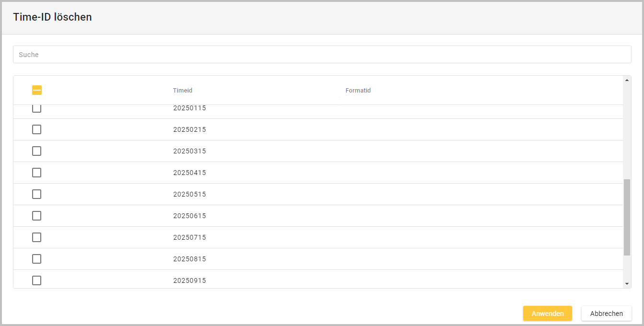Image resolution: width=644 pixels, height=326 pixels.
Task: Click the scrollbar down arrow
Action: 627,284
